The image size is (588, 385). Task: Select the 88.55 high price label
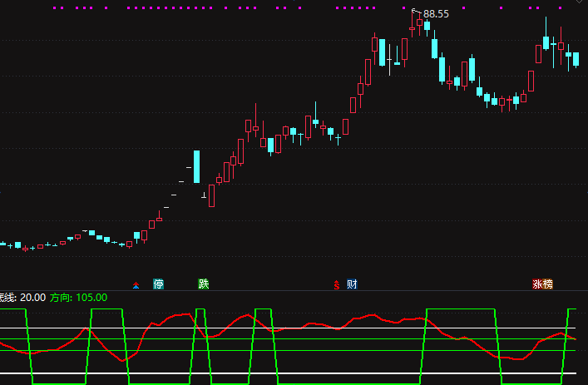click(x=436, y=14)
